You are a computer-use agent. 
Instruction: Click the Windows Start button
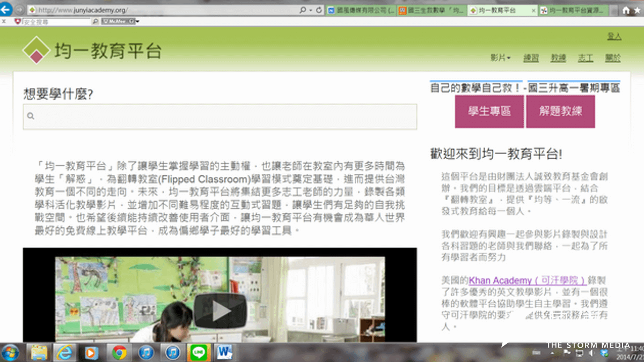[10, 353]
